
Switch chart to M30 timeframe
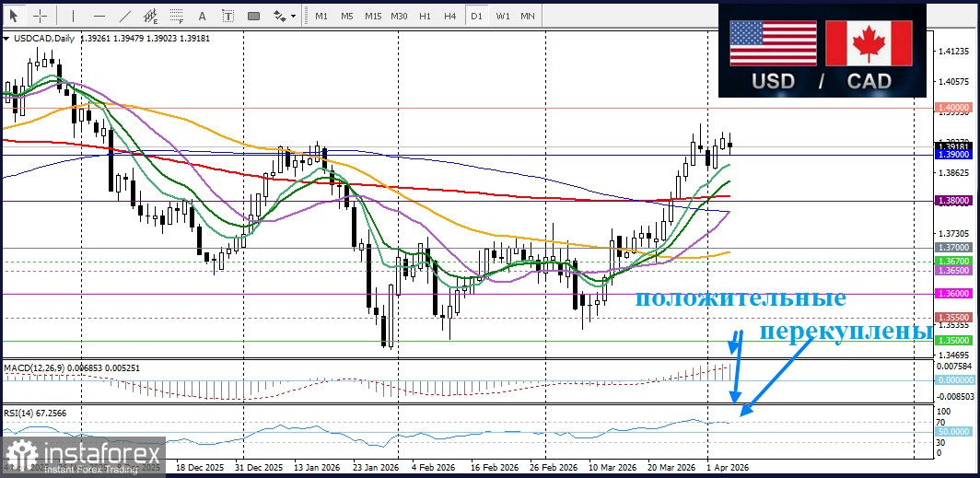click(x=400, y=16)
